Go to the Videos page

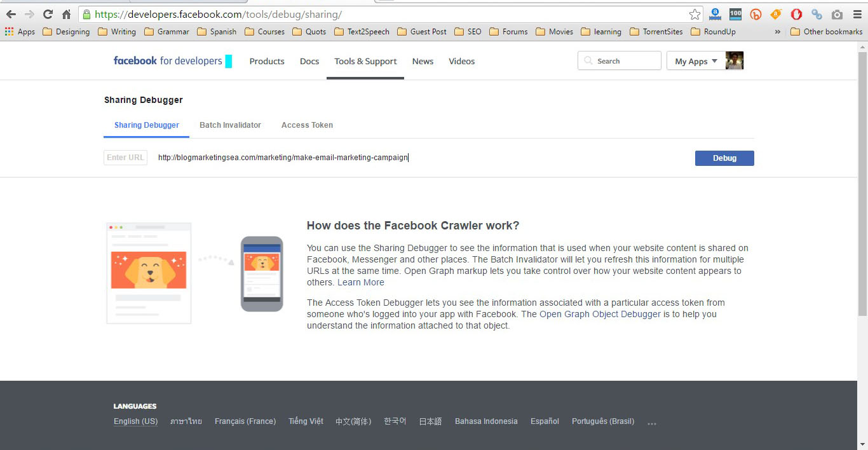[x=462, y=61]
